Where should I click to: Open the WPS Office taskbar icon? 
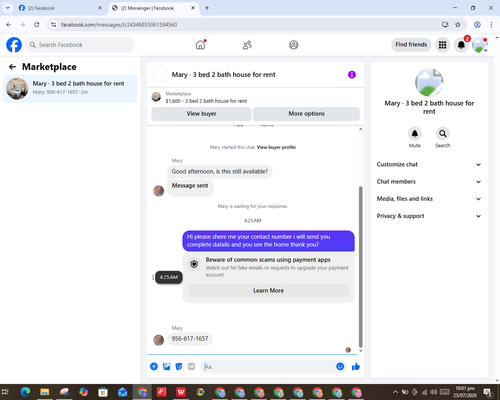[181, 392]
